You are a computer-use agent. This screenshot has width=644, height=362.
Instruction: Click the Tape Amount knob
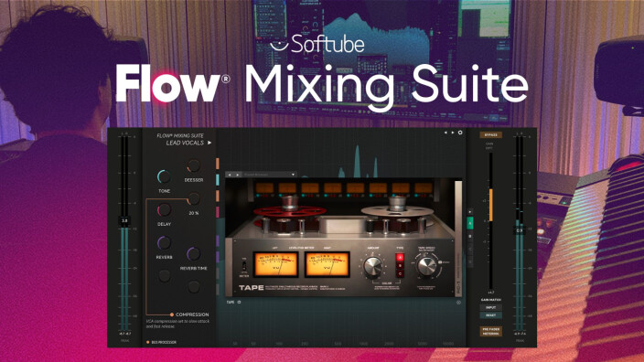tap(372, 266)
